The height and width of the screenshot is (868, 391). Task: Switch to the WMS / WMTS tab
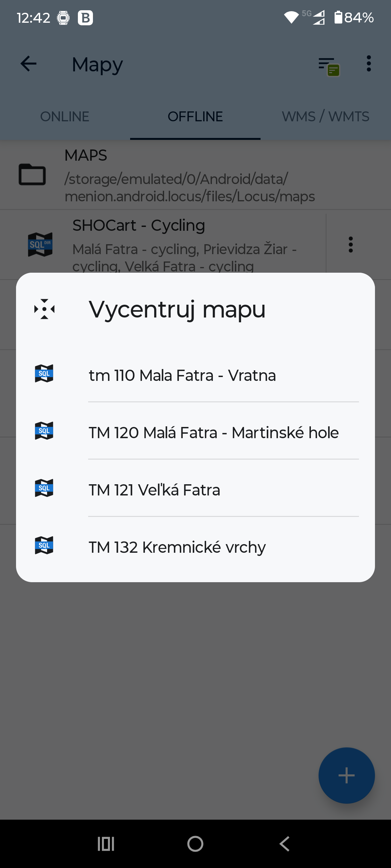[325, 117]
